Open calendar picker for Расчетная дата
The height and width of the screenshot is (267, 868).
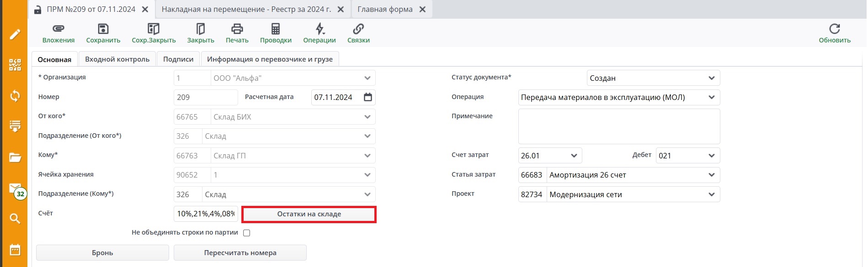click(x=368, y=97)
